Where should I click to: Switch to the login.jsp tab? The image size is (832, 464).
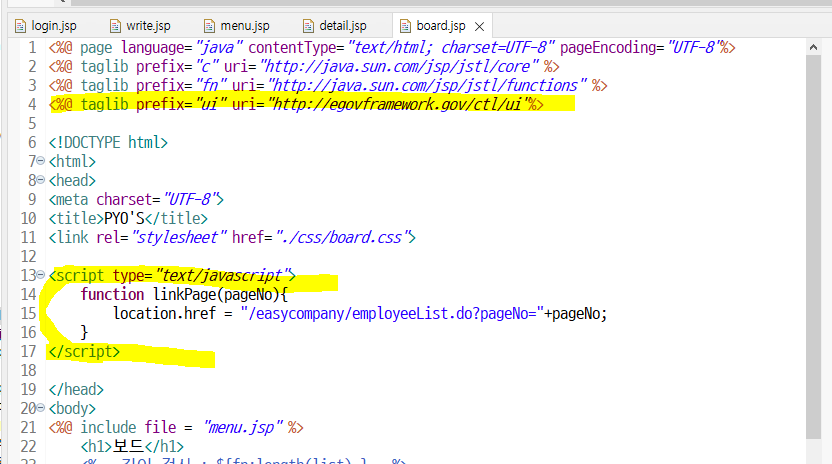(x=46, y=25)
